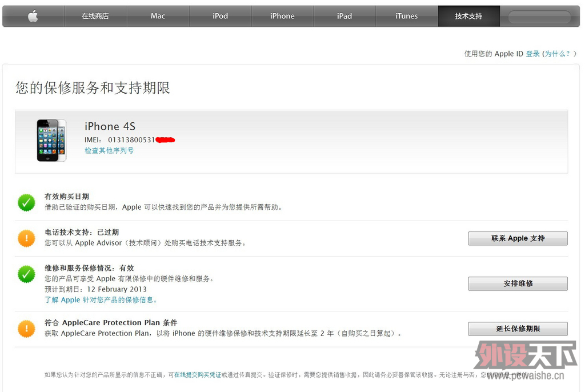Viewport: 585px width, 392px height.
Task: Select the 技术支持 navigation tab
Action: coord(469,16)
